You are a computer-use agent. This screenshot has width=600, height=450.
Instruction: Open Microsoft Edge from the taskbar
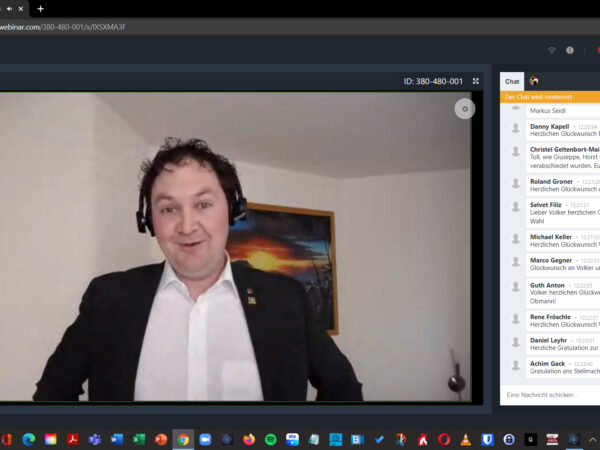(29, 439)
